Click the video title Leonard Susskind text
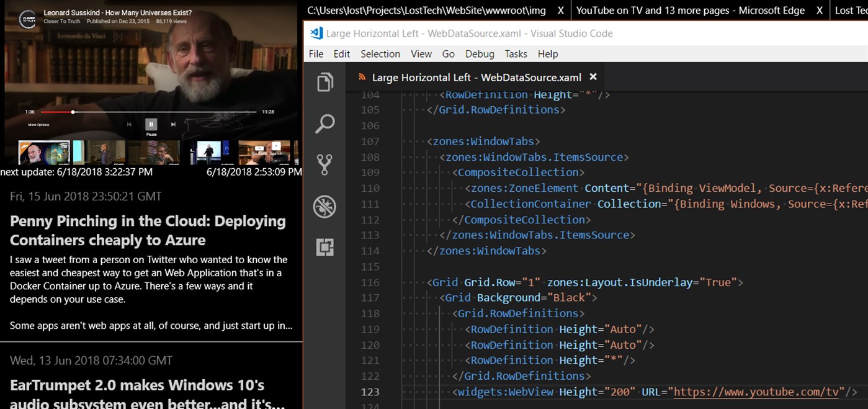Image resolution: width=868 pixels, height=409 pixels. click(x=117, y=12)
